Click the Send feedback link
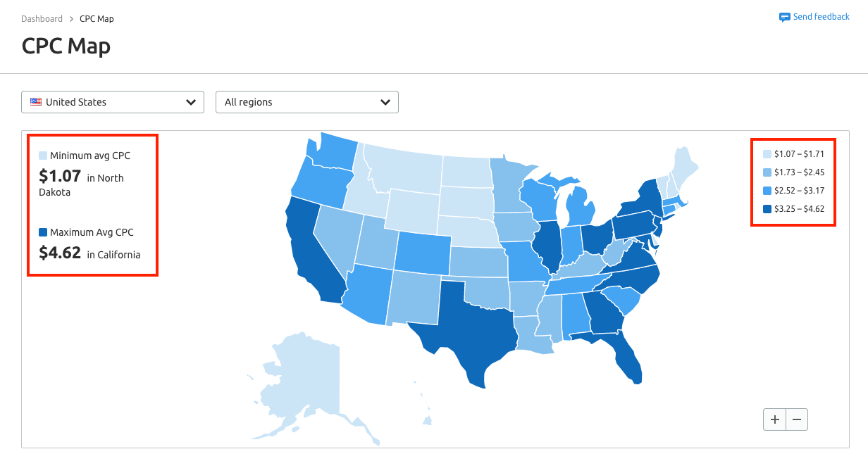The width and height of the screenshot is (868, 461). click(821, 17)
